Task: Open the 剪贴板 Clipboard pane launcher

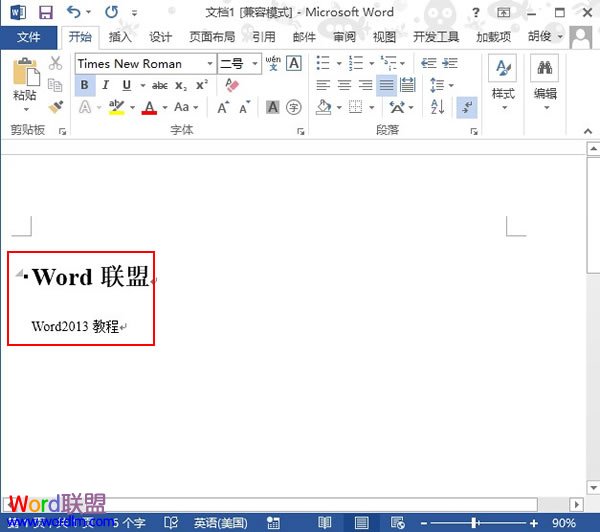Action: 62,132
